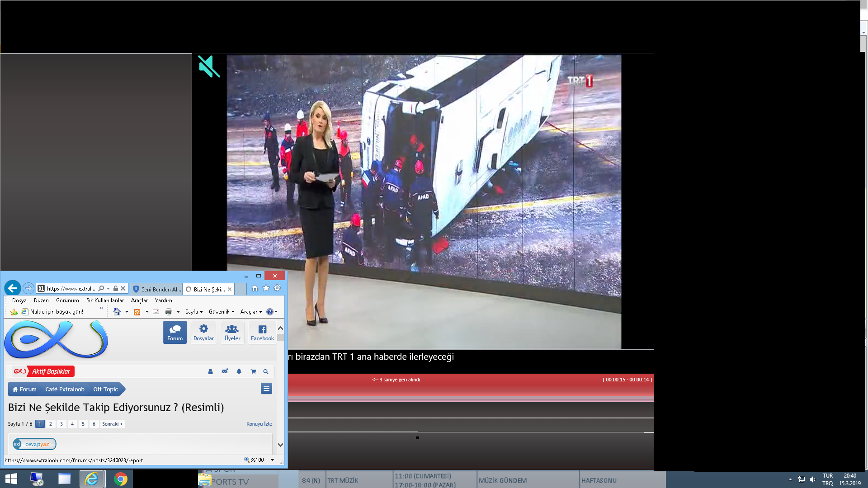This screenshot has height=488, width=868.
Task: Expand the favorites bar overflow chevron
Action: (x=101, y=308)
